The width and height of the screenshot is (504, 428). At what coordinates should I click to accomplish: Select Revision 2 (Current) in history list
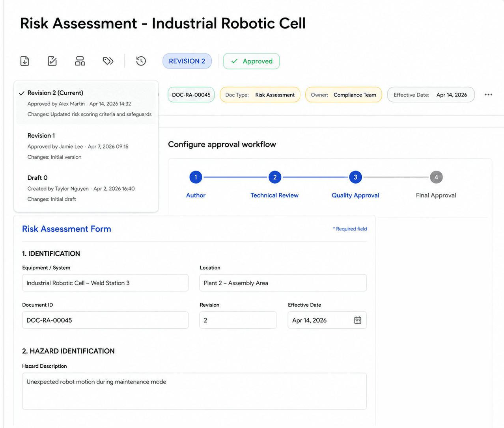86,103
